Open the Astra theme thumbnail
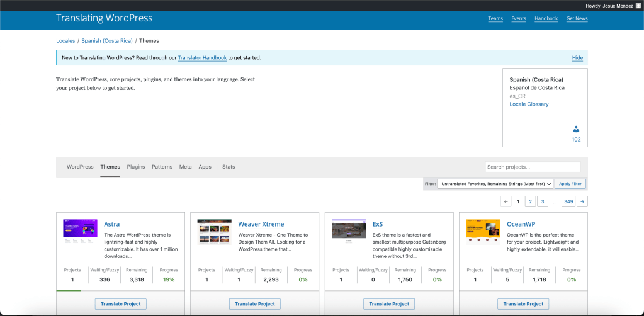644x316 pixels. click(x=80, y=231)
